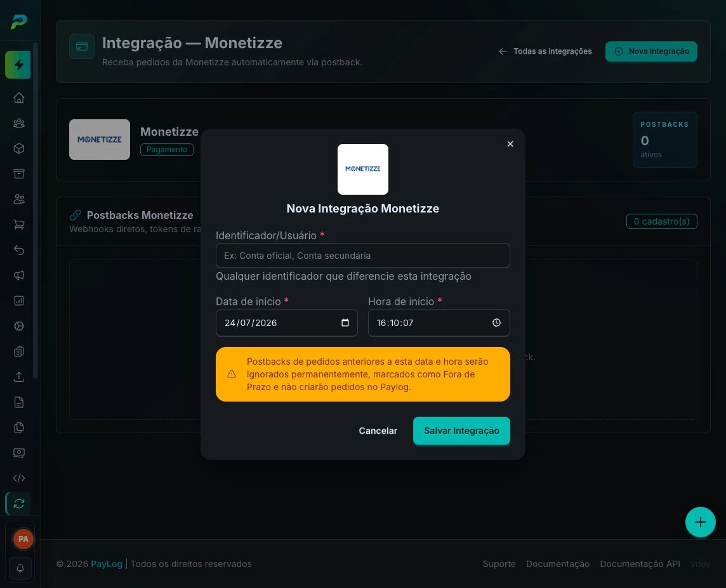
Task: Open the code brackets developer icon
Action: point(19,478)
